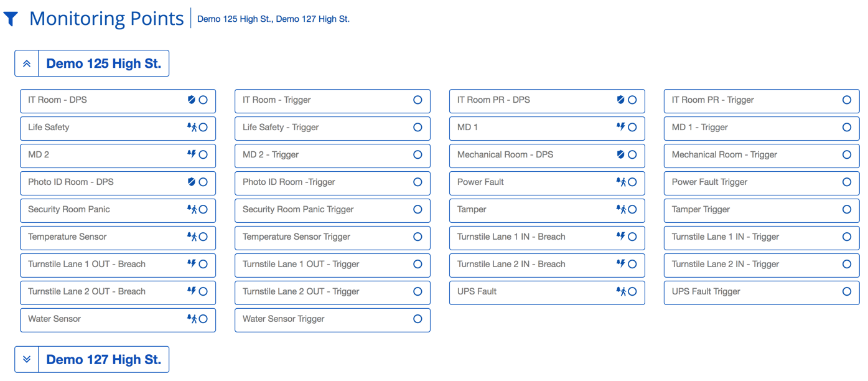Click the shield icon on IT Room - DPS
Image resolution: width=868 pixels, height=381 pixels.
(x=193, y=100)
